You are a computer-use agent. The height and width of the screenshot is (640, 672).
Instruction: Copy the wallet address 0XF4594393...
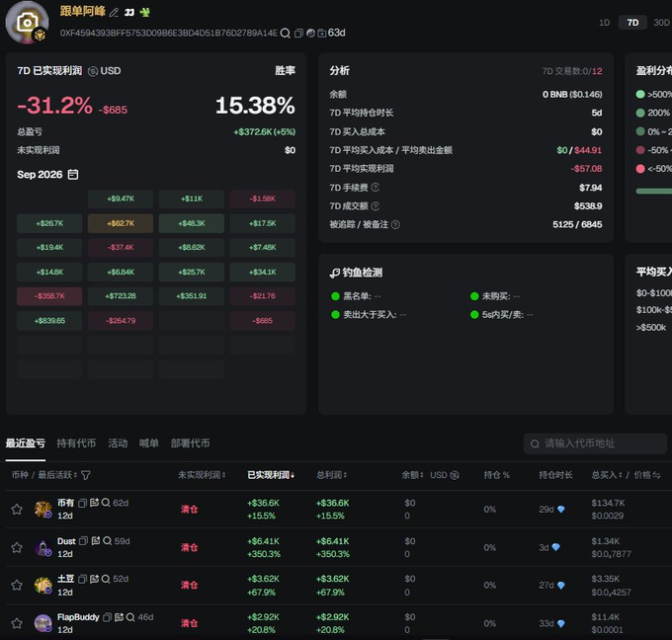pyautogui.click(x=298, y=33)
